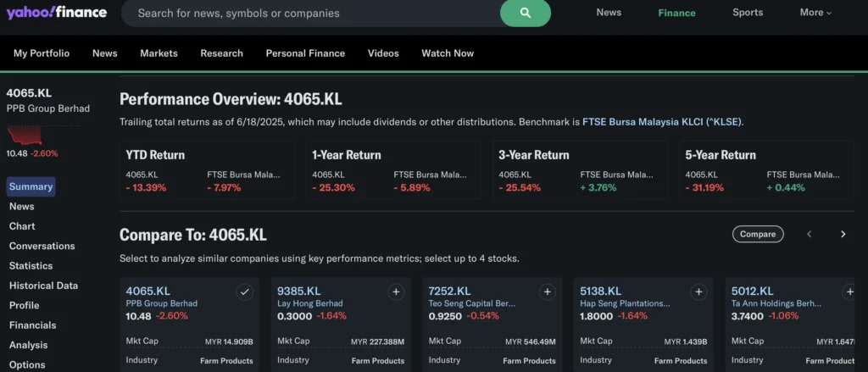868x372 pixels.
Task: Click the 5-Year Return card heading
Action: click(x=721, y=155)
